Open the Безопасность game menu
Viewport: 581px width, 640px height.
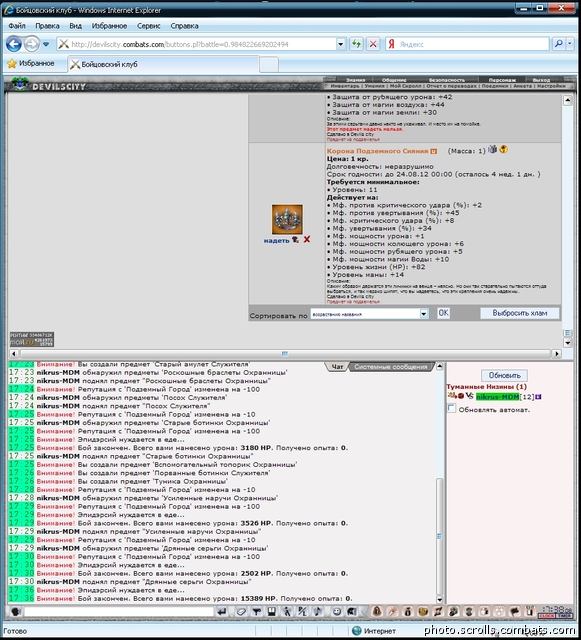[x=447, y=80]
